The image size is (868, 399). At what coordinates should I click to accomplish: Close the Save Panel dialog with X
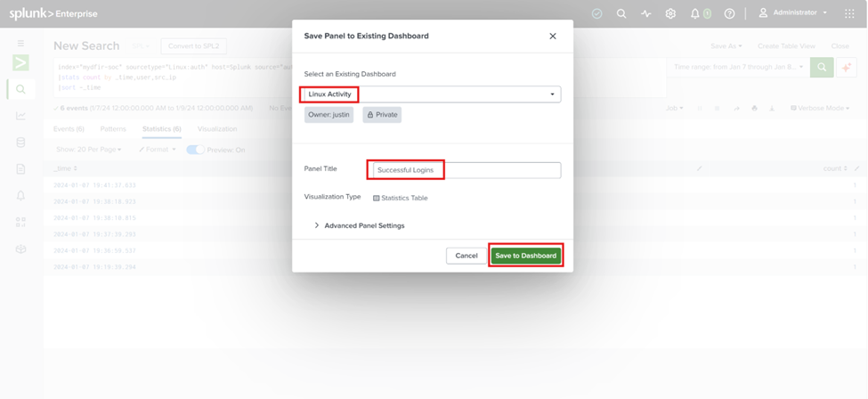coord(553,36)
